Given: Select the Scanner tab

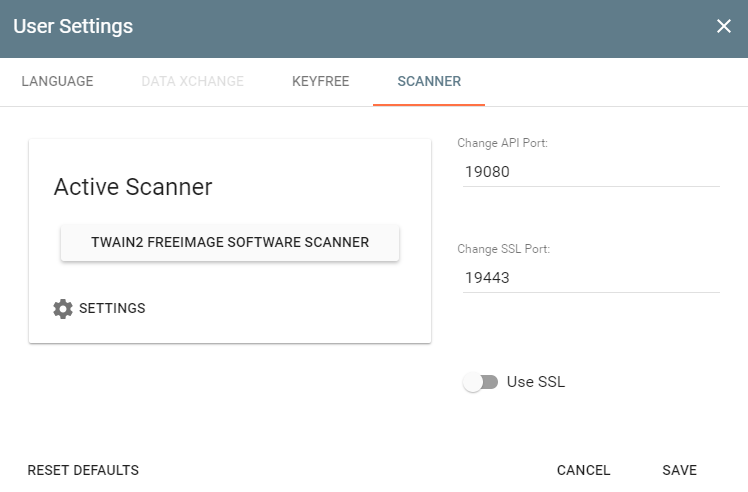Looking at the screenshot, I should [429, 82].
